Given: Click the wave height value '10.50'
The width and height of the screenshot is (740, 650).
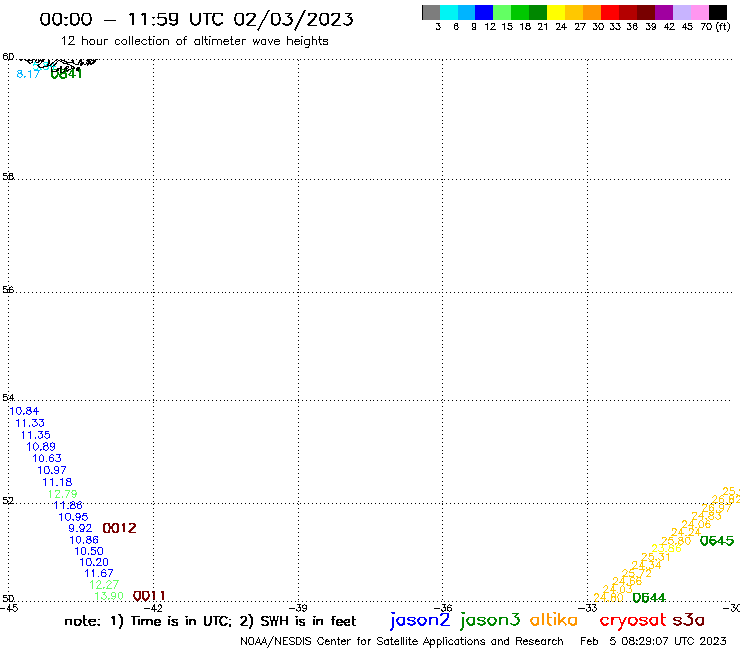Looking at the screenshot, I should pos(89,551).
